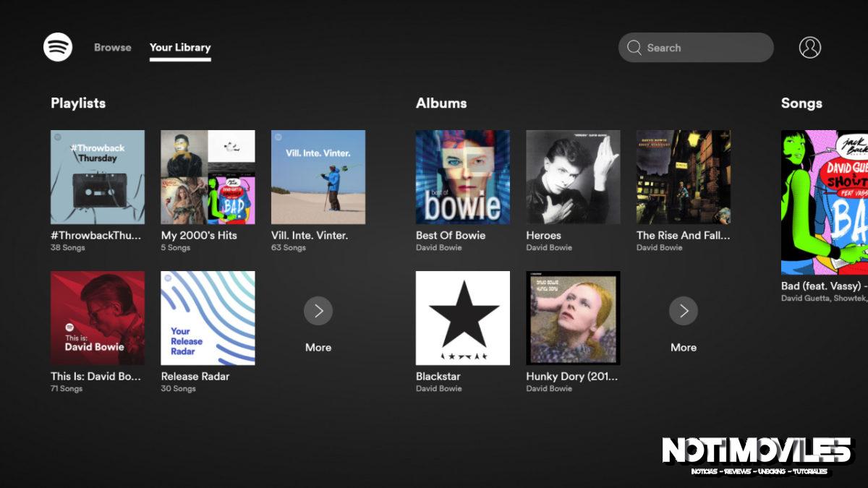
Task: Open the Best Of Bowie album
Action: click(x=462, y=177)
